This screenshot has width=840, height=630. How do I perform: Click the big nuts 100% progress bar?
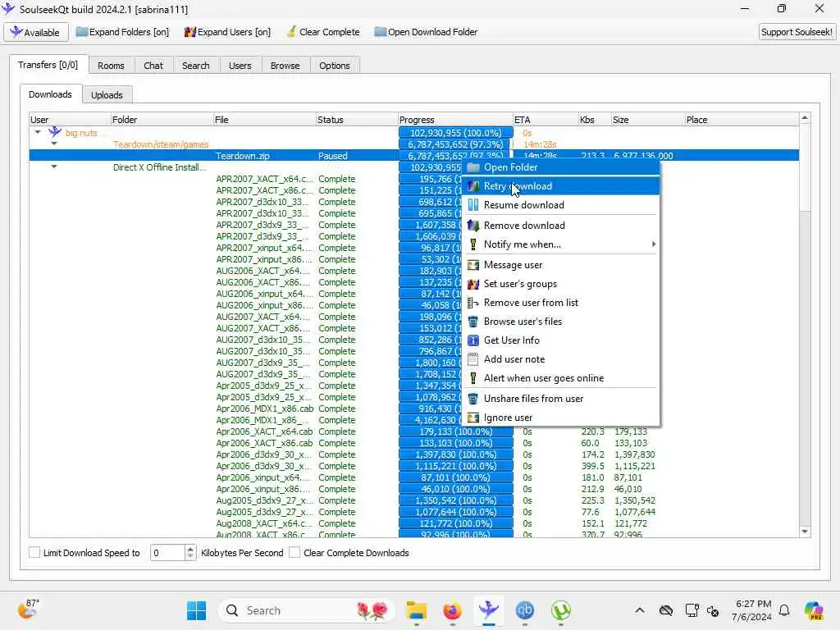pos(456,132)
